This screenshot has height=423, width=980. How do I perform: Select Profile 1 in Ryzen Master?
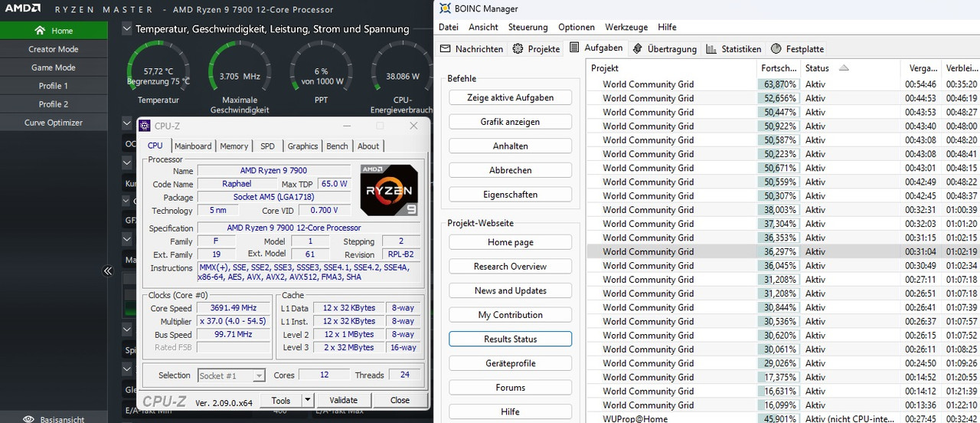pos(54,86)
